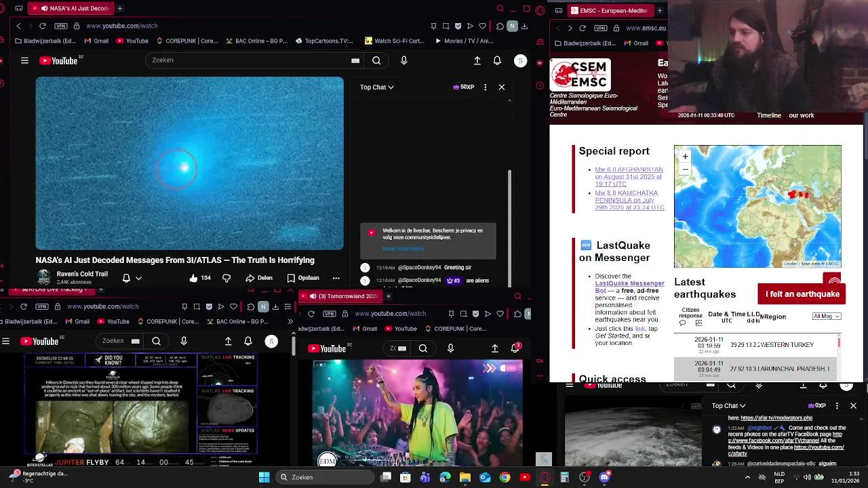Like the NASA 3I/ATLAS video
This screenshot has height=488, width=868.
[200, 278]
